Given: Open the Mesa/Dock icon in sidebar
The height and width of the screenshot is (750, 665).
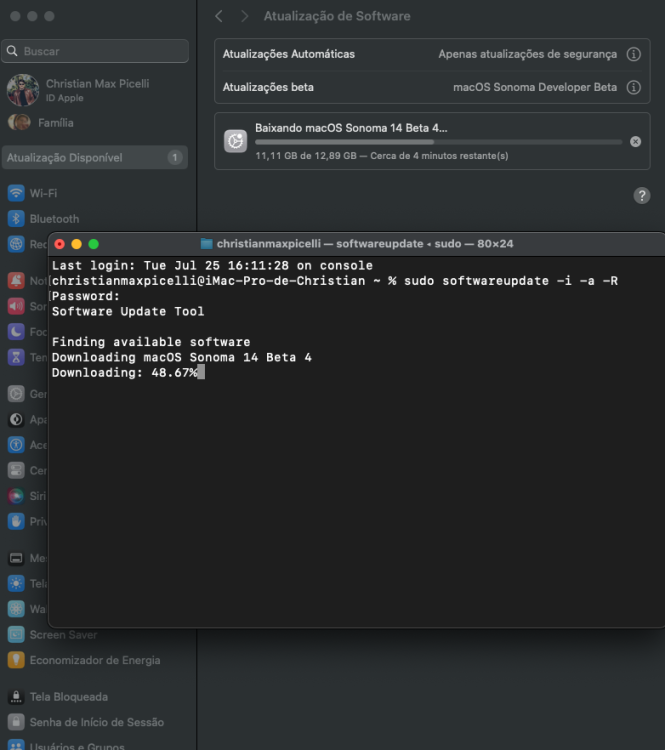Looking at the screenshot, I should coord(16,558).
